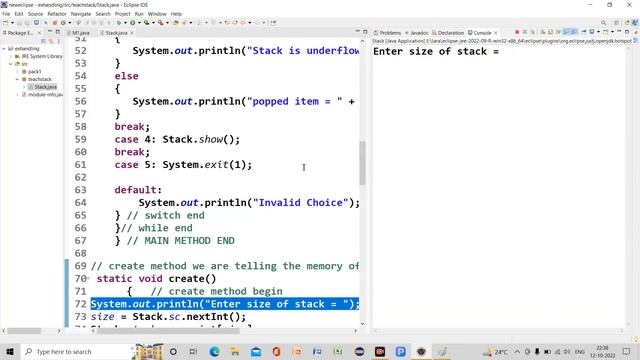Select Stack.java in Package Explorer
Image resolution: width=640 pixels, height=360 pixels.
pos(42,87)
